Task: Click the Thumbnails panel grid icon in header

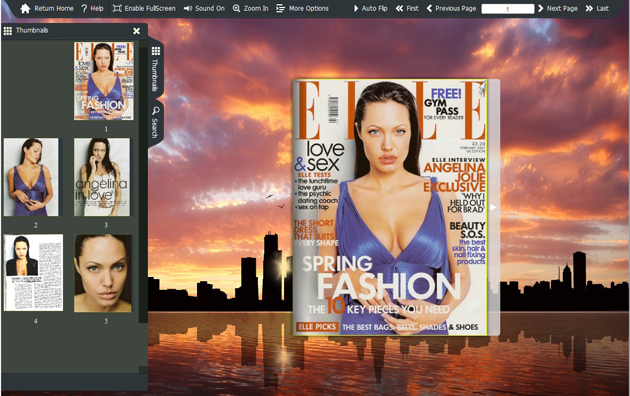Action: coord(8,31)
